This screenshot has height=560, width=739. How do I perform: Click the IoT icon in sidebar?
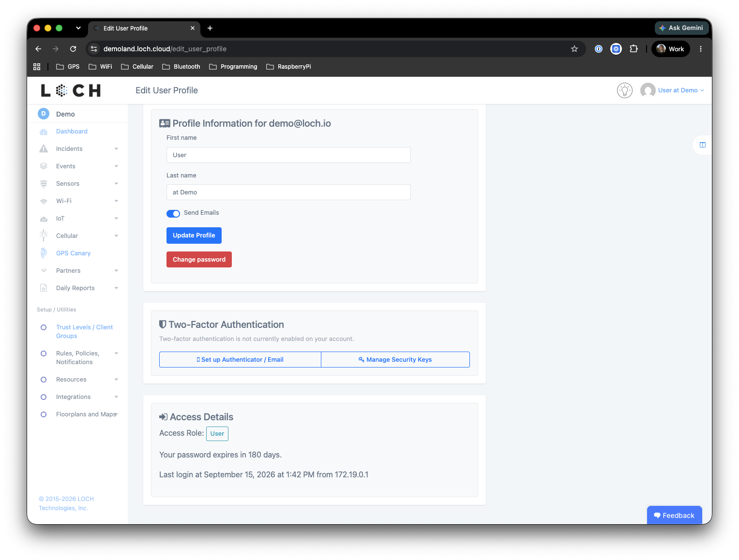tap(44, 219)
